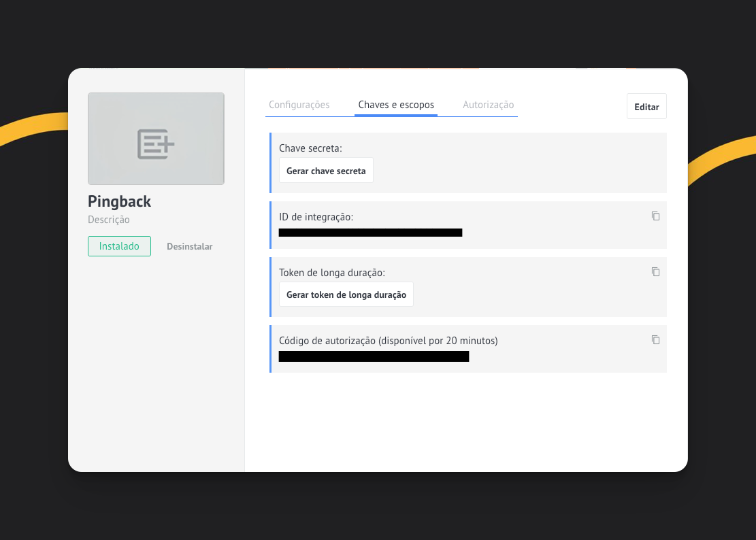Click the redacted ID de integração value
756x540 pixels.
click(x=370, y=233)
